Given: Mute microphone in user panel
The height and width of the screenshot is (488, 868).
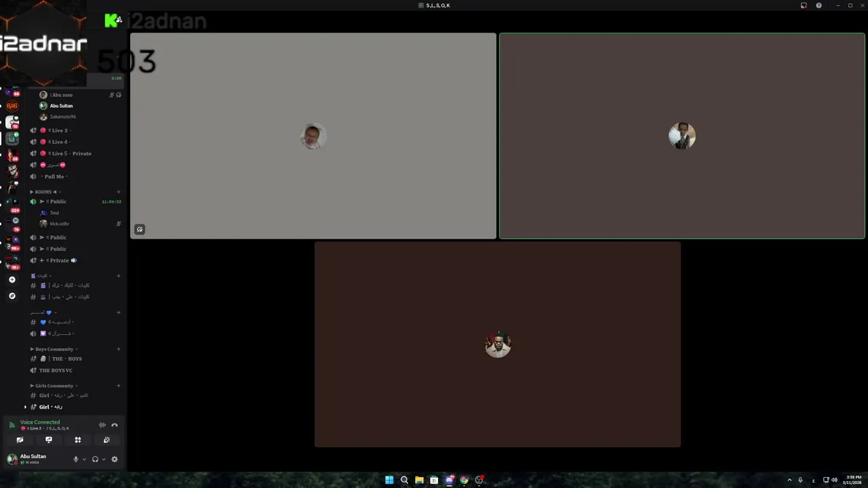Looking at the screenshot, I should 76,459.
